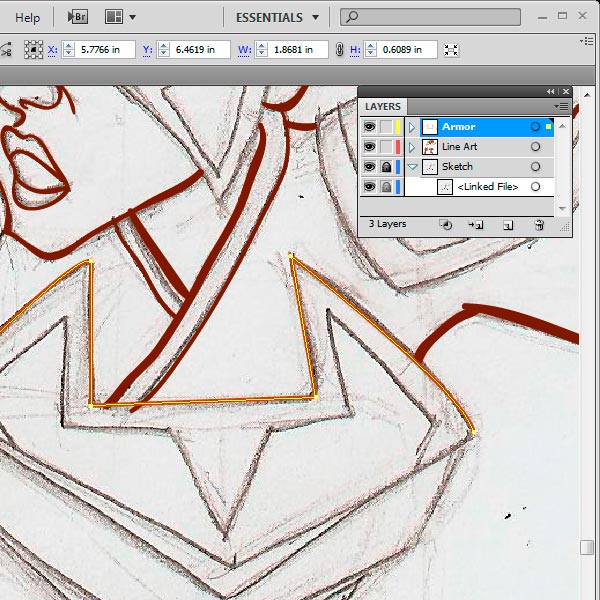Open the ESSENTIALS workspace dropdown
The image size is (600, 600).
coord(277,17)
